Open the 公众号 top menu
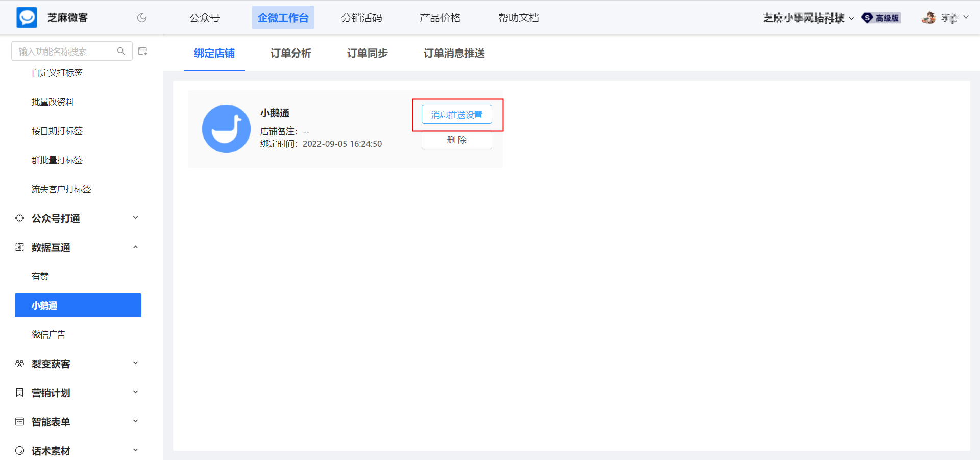 [205, 18]
